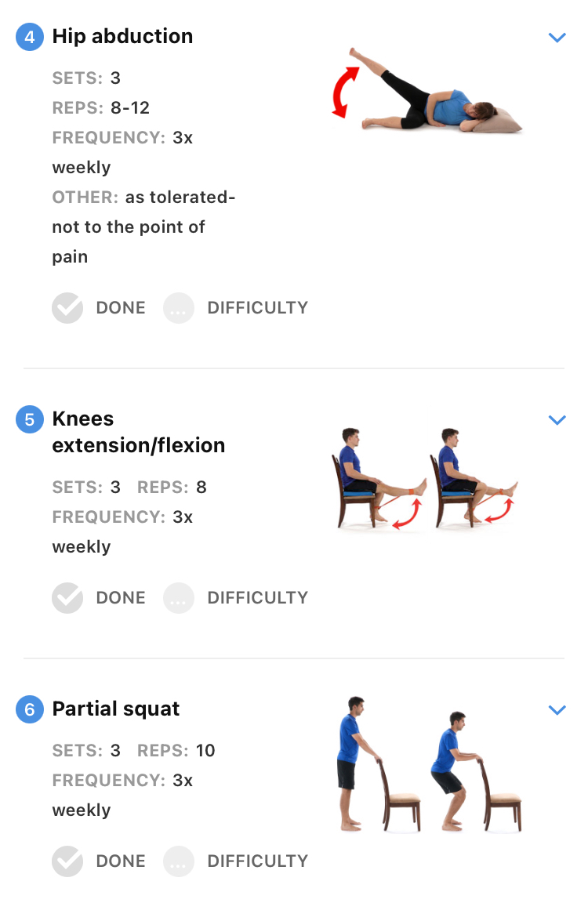The height and width of the screenshot is (910, 588).
Task: Expand the Knees extension/flexion chevron
Action: 557,420
